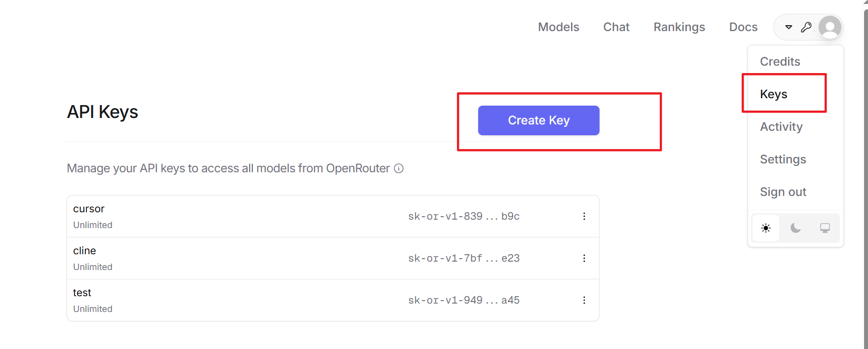868x349 pixels.
Task: Select Keys in account menu
Action: pos(774,94)
